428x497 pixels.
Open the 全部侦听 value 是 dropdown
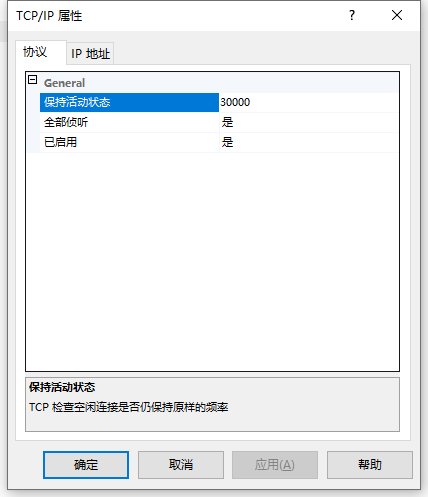click(x=309, y=122)
